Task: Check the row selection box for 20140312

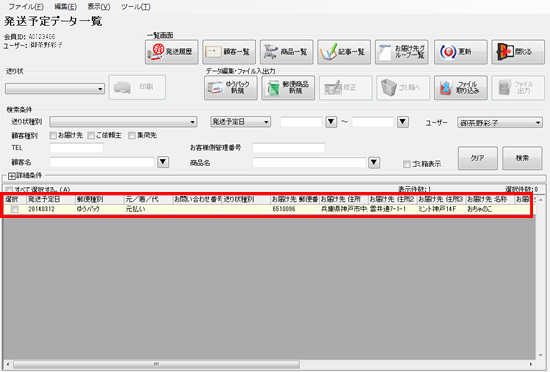Action: pyautogui.click(x=15, y=209)
